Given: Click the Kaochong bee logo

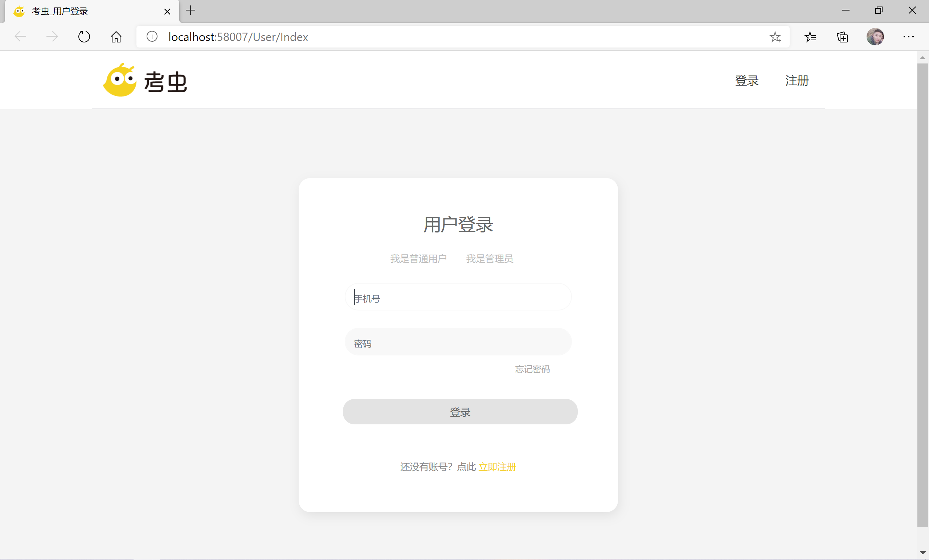Looking at the screenshot, I should [x=120, y=80].
